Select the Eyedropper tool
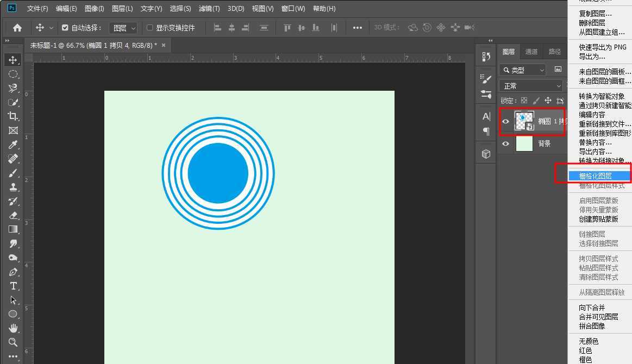This screenshot has height=364, width=632. (13, 145)
